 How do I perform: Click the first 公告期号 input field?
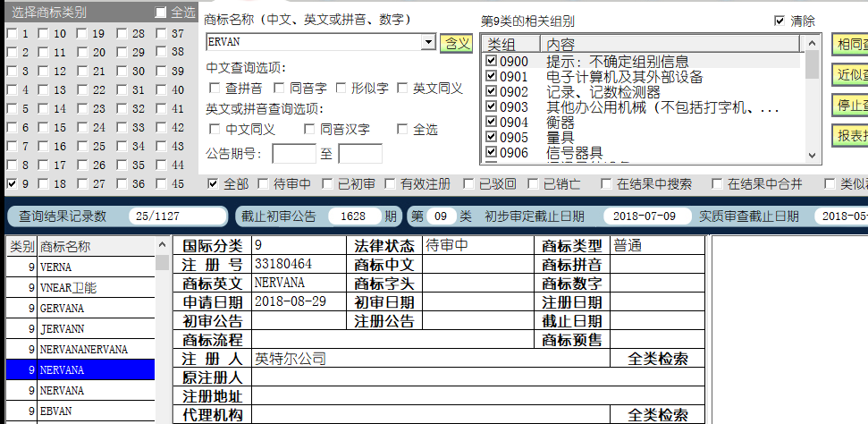coord(294,154)
